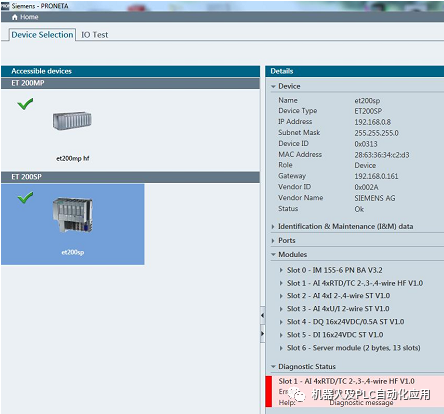Click the Accessible devices panel header
The image size is (444, 414).
click(130, 71)
